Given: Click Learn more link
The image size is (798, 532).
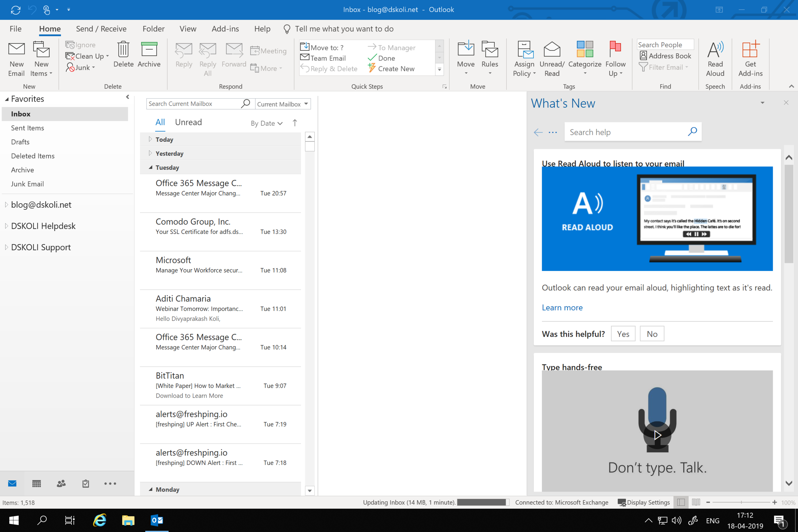Looking at the screenshot, I should [x=562, y=307].
